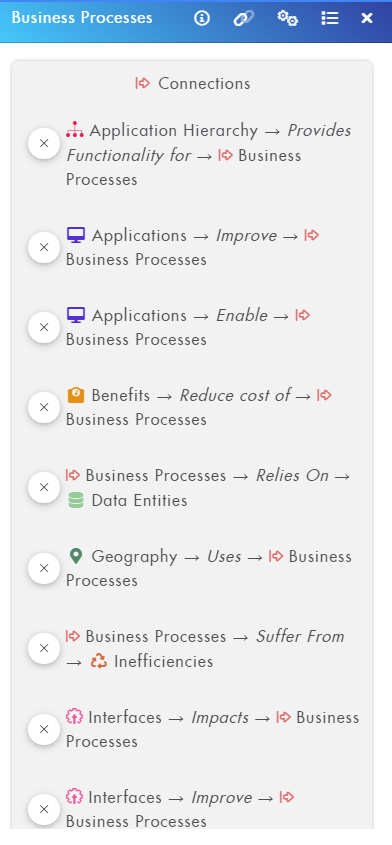Close the Business Processes panel
Image resolution: width=392 pixels, height=845 pixels.
(x=367, y=18)
